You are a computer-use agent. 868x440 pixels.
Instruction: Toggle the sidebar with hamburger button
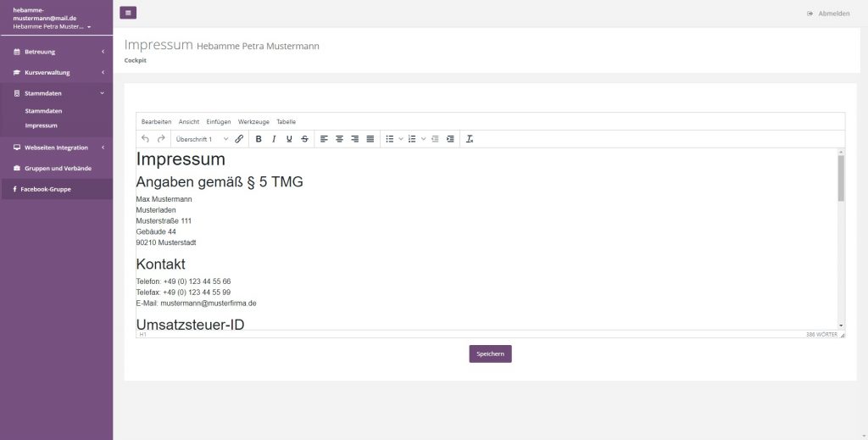coord(128,13)
